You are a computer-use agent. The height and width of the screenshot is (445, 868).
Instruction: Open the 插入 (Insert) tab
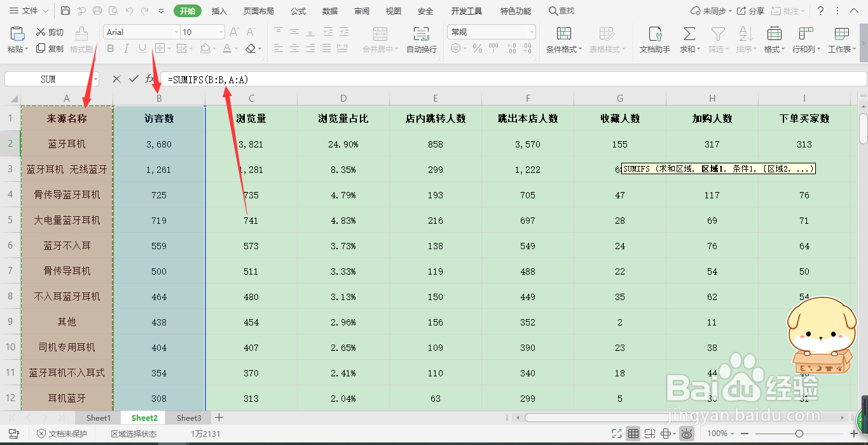pos(219,11)
